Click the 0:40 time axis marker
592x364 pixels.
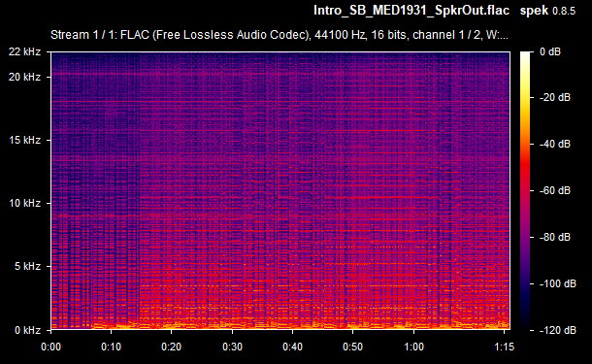[x=292, y=347]
